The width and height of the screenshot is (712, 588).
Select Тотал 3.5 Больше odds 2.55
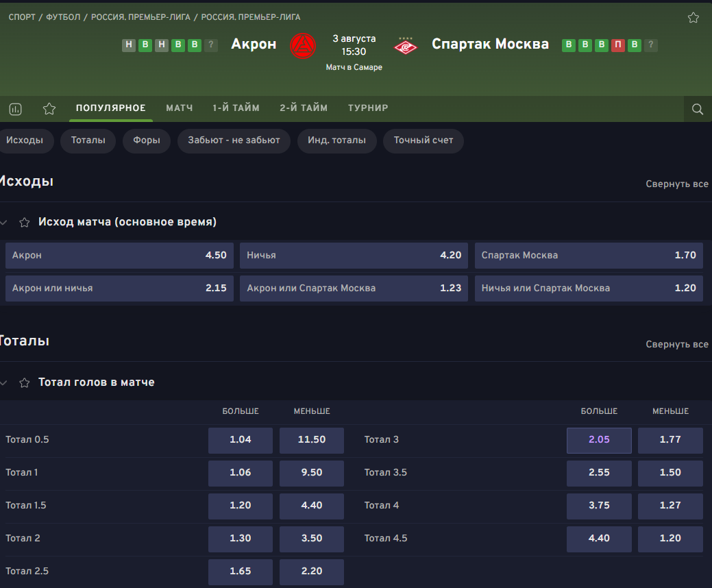tap(599, 473)
